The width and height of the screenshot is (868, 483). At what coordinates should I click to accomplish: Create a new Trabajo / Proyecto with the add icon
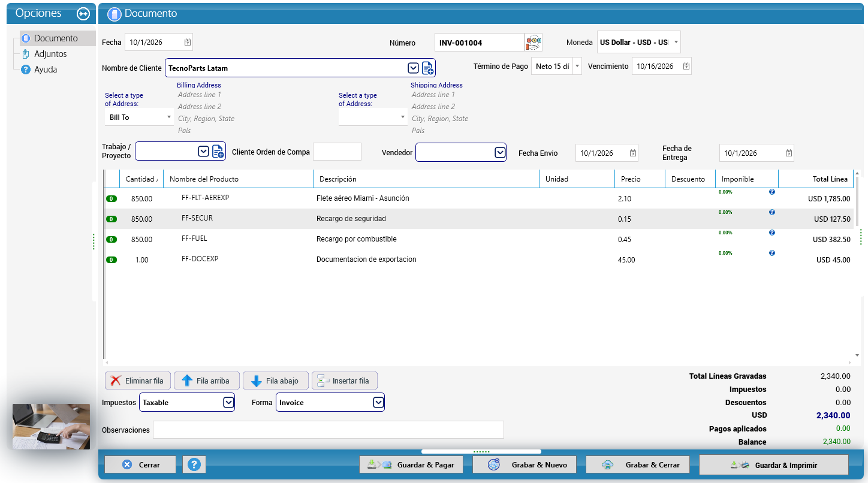(218, 152)
